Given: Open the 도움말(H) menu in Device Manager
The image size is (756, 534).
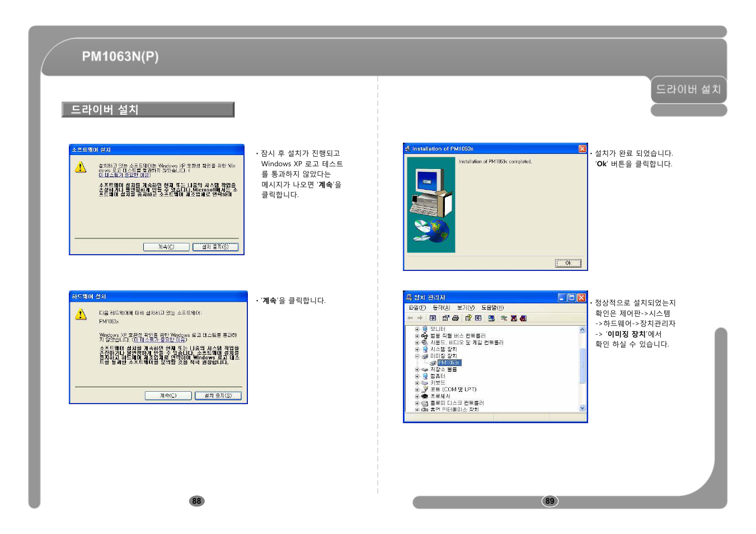Looking at the screenshot, I should (492, 308).
